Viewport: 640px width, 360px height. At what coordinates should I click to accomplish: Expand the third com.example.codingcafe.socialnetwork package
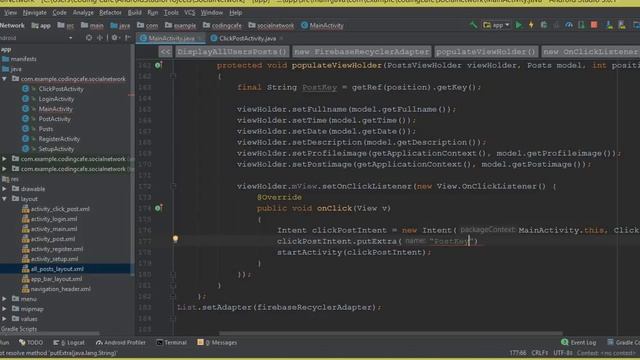click(4, 169)
